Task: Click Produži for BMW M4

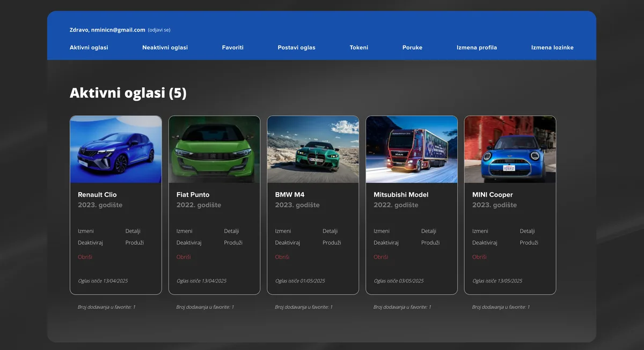Action: point(332,243)
